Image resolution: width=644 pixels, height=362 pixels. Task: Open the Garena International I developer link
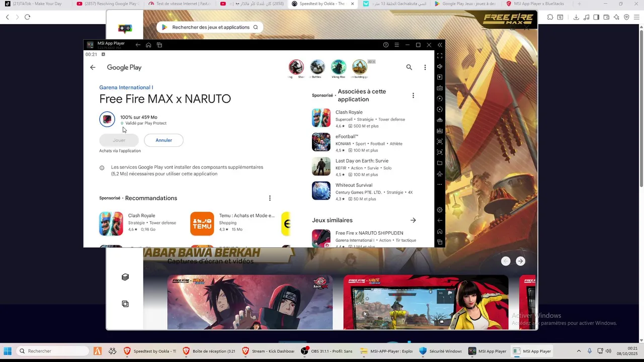click(126, 87)
